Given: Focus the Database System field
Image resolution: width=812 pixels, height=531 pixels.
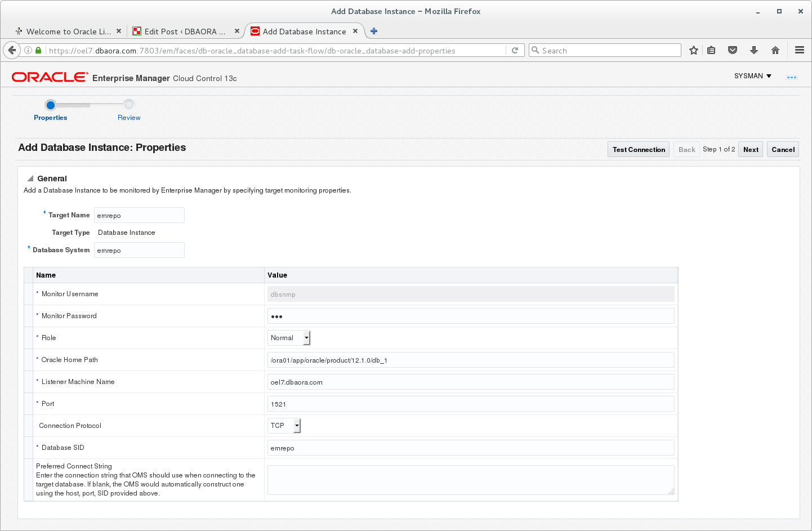Looking at the screenshot, I should tap(139, 250).
